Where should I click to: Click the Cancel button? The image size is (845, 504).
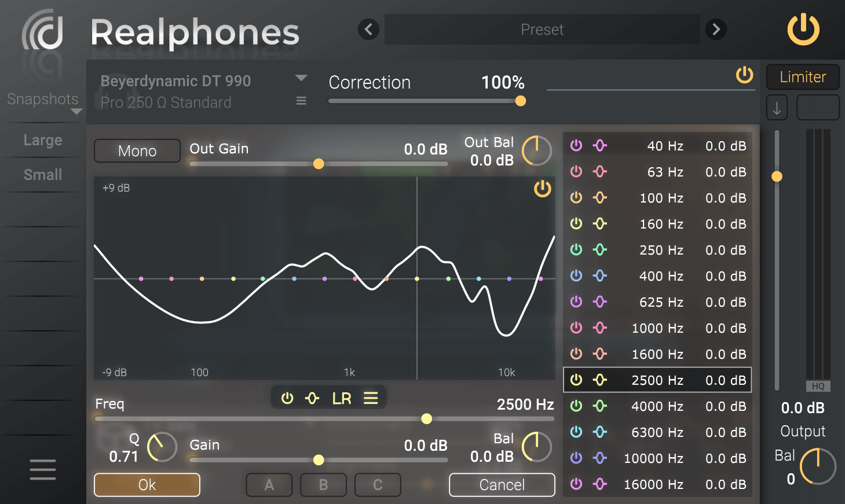click(502, 485)
